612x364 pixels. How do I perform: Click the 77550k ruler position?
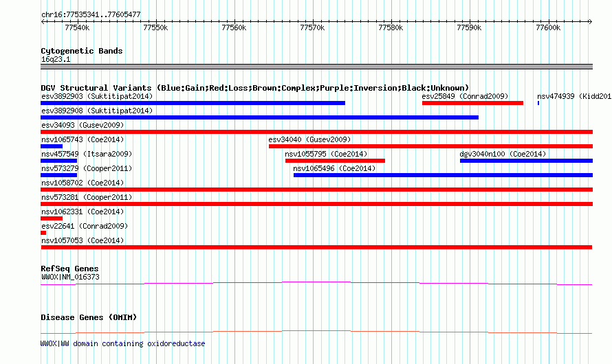[x=155, y=27]
